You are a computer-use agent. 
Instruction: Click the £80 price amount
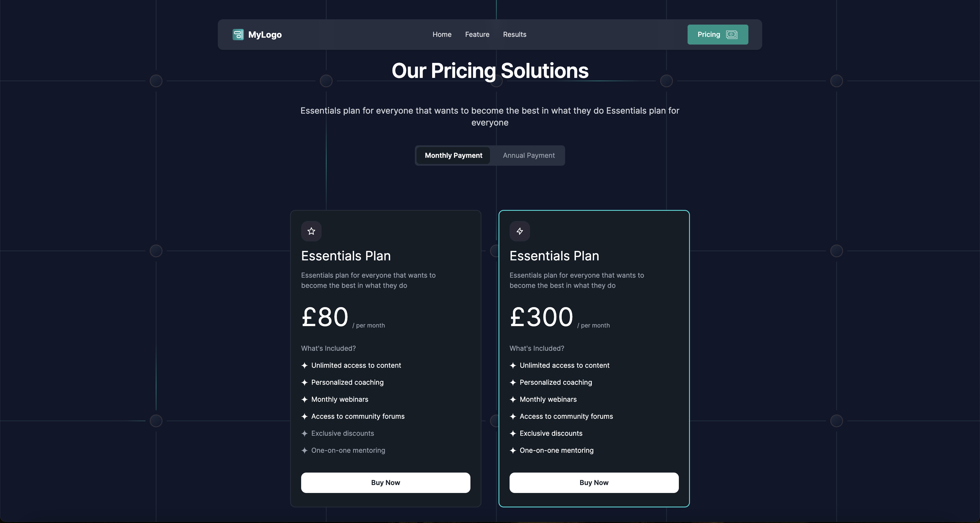(324, 317)
